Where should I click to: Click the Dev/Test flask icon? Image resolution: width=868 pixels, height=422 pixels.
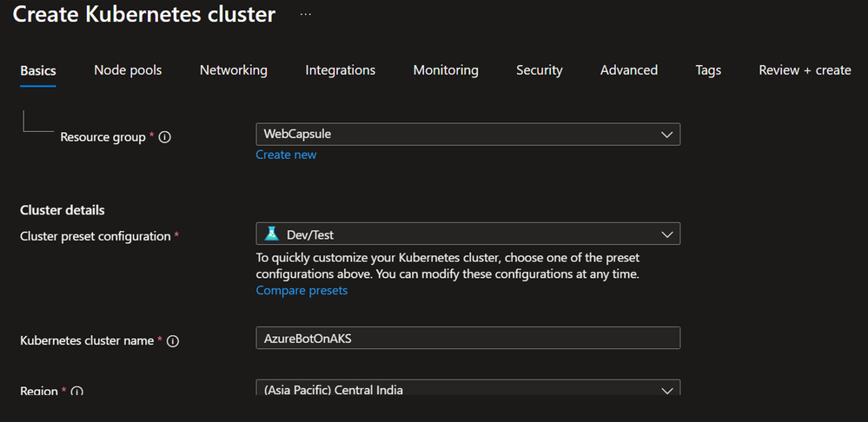271,234
